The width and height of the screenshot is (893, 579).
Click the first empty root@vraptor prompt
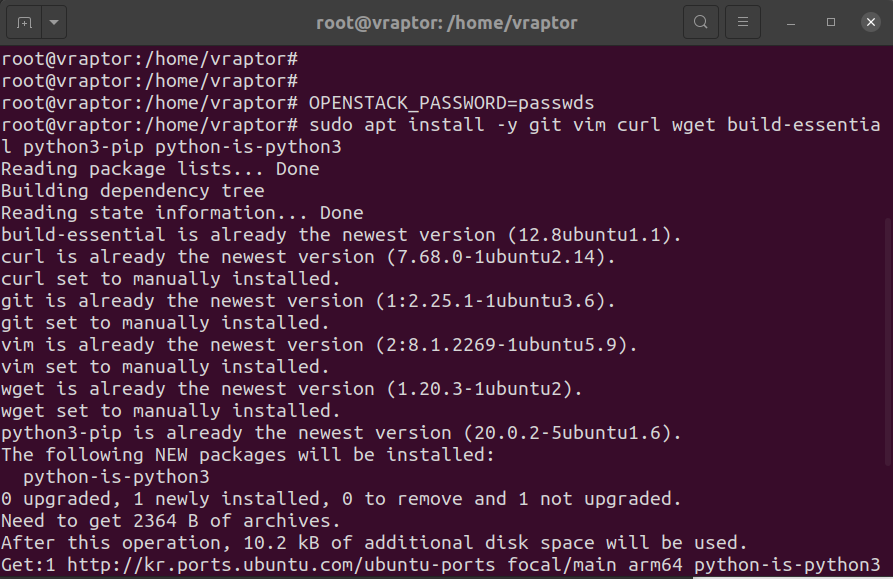pyautogui.click(x=149, y=59)
